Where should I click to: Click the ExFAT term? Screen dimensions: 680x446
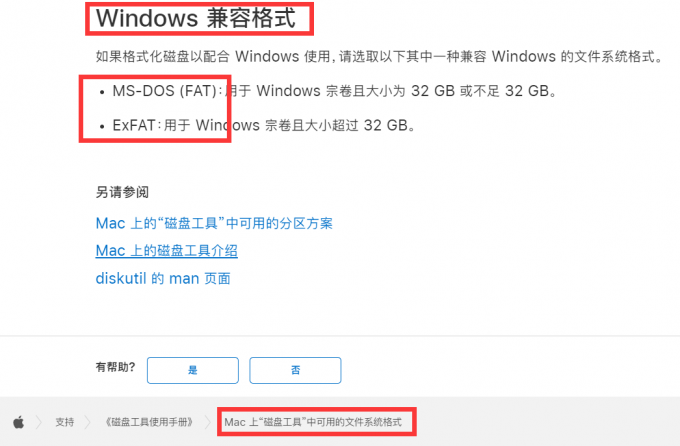coord(134,125)
